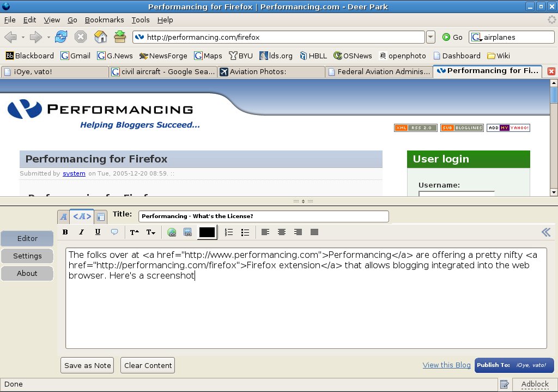Screen dimensions: 558x392
Task: Click the underline formatting icon
Action: [x=98, y=232]
